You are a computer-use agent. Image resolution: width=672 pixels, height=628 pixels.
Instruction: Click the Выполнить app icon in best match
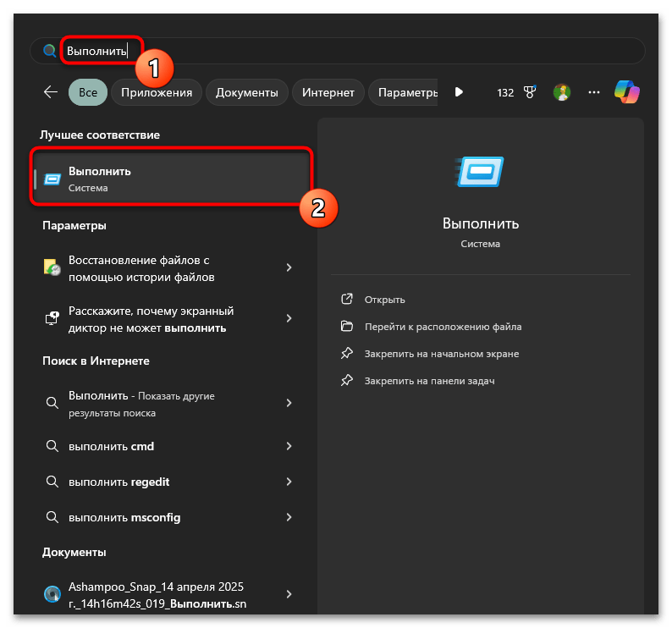52,179
